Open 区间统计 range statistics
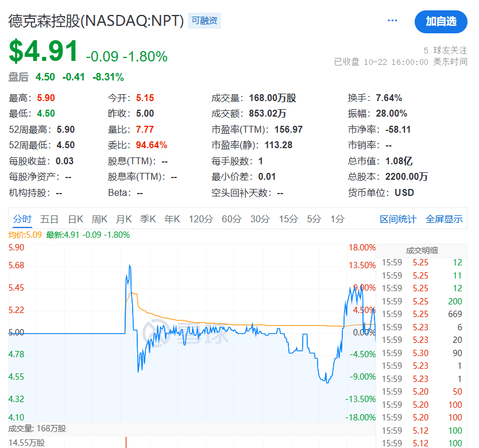479x448 pixels. point(398,219)
